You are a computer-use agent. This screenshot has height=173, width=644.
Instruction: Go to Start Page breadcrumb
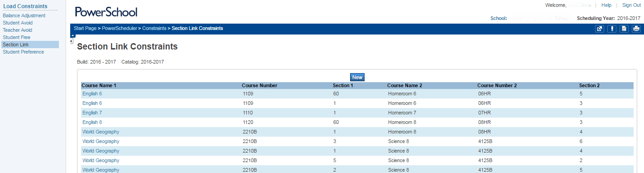click(x=85, y=28)
